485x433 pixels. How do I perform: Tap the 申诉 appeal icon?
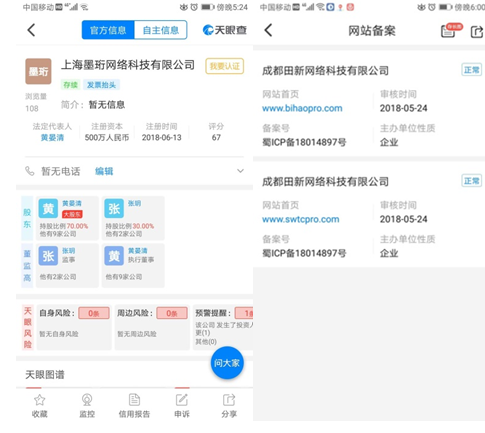pyautogui.click(x=182, y=400)
